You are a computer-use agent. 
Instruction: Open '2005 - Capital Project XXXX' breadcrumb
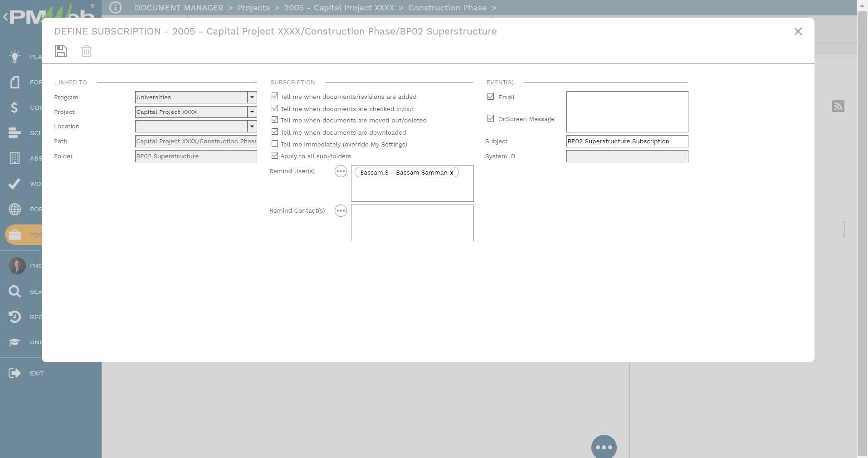pyautogui.click(x=339, y=8)
